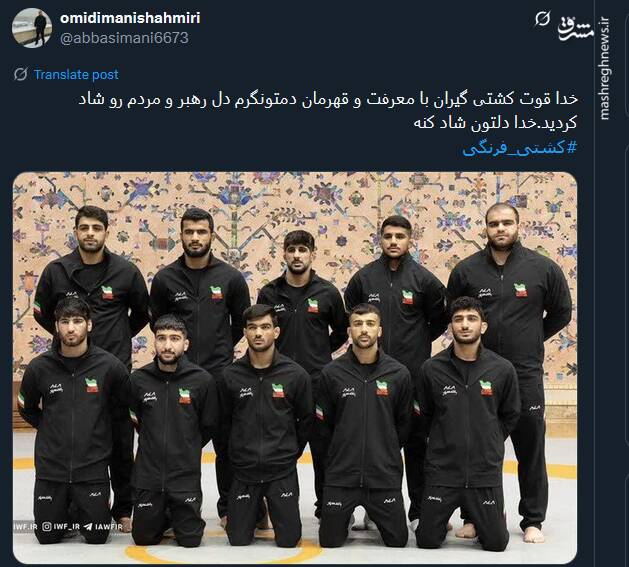Open the poster's profile avatar
This screenshot has height=567, width=629.
coord(32,28)
